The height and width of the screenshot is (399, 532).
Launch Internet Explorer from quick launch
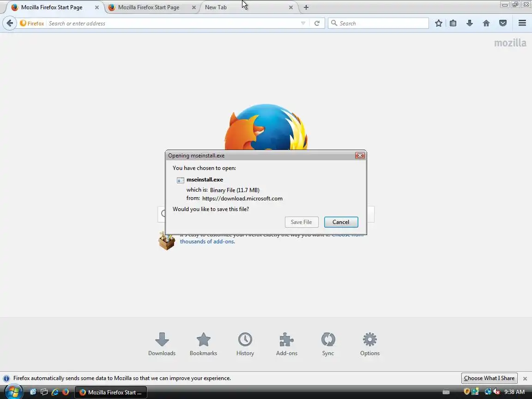coord(55,392)
